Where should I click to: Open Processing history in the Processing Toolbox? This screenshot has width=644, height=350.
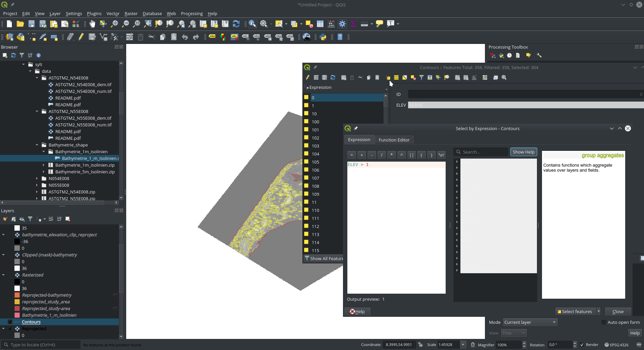tap(509, 56)
